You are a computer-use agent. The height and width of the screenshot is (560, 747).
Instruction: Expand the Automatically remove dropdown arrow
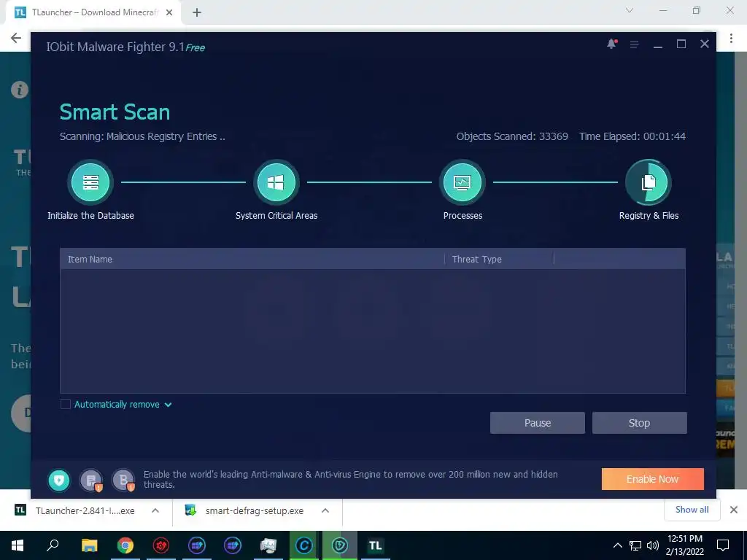coord(169,405)
